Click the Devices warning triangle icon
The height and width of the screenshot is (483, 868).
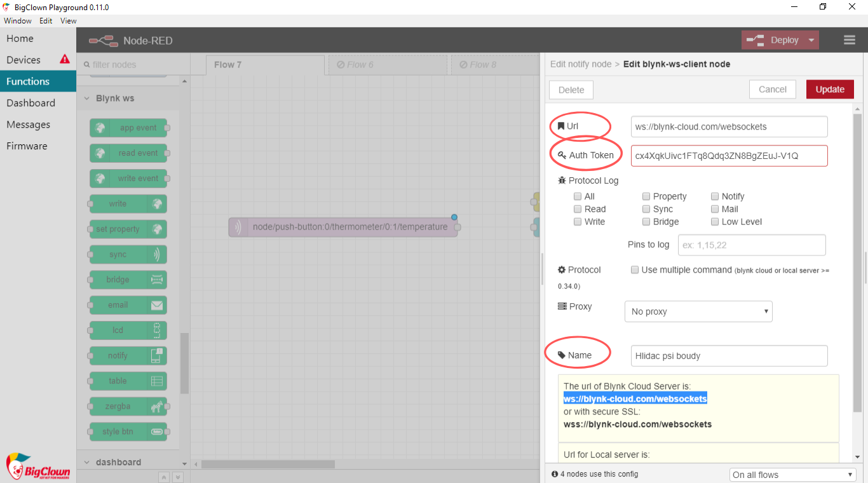65,59
